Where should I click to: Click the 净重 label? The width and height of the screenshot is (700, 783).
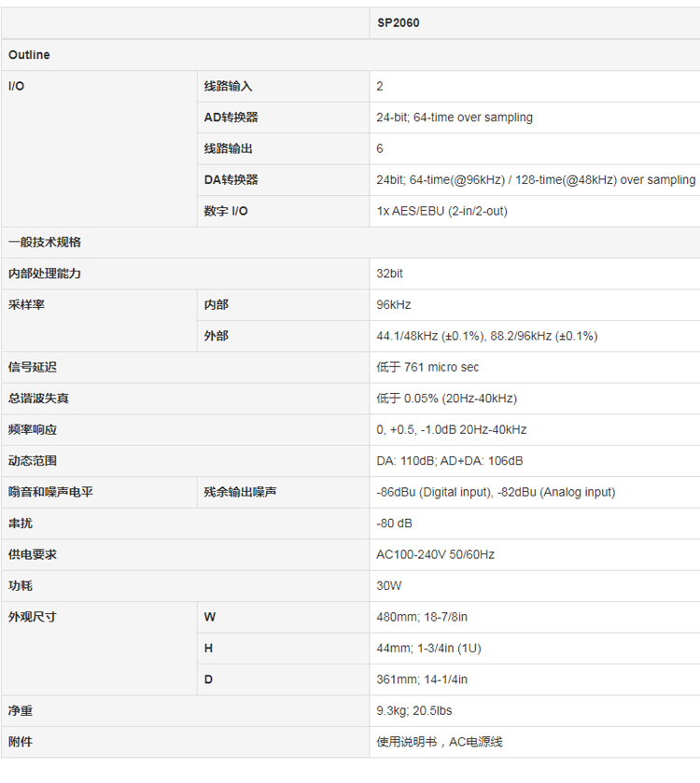(21, 710)
